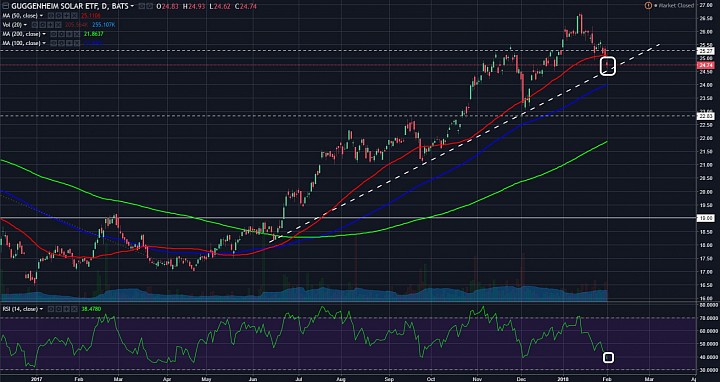Click the 2018 label on the time axis

pyautogui.click(x=564, y=379)
